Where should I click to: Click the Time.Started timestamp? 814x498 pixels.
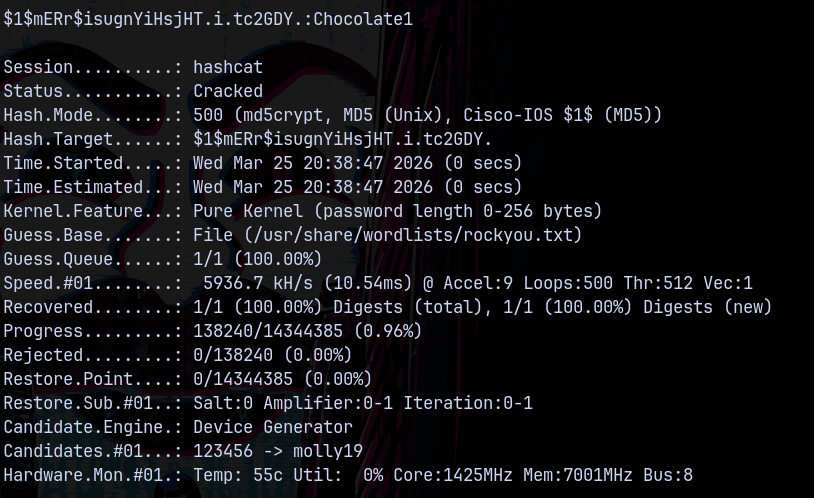coord(357,163)
